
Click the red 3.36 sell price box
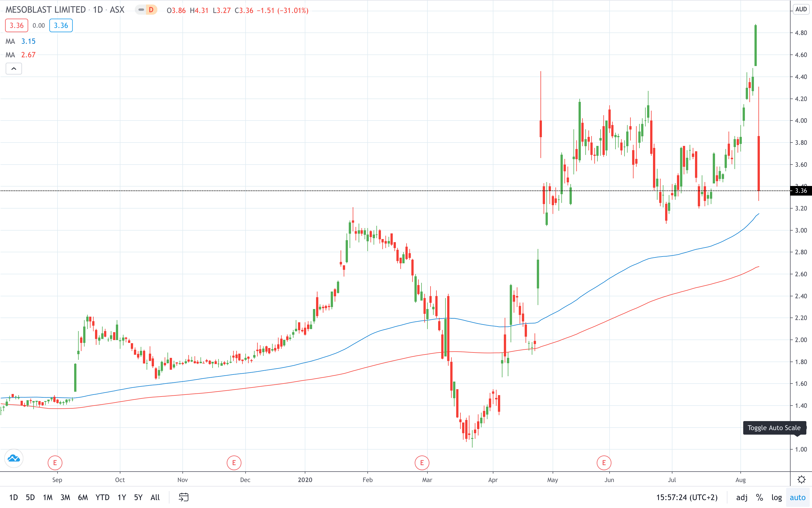pos(16,25)
